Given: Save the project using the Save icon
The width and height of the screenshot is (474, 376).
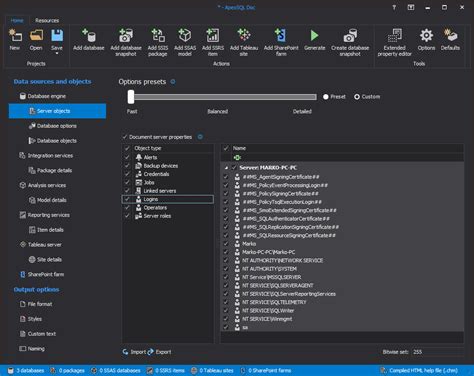Looking at the screenshot, I should click(57, 35).
